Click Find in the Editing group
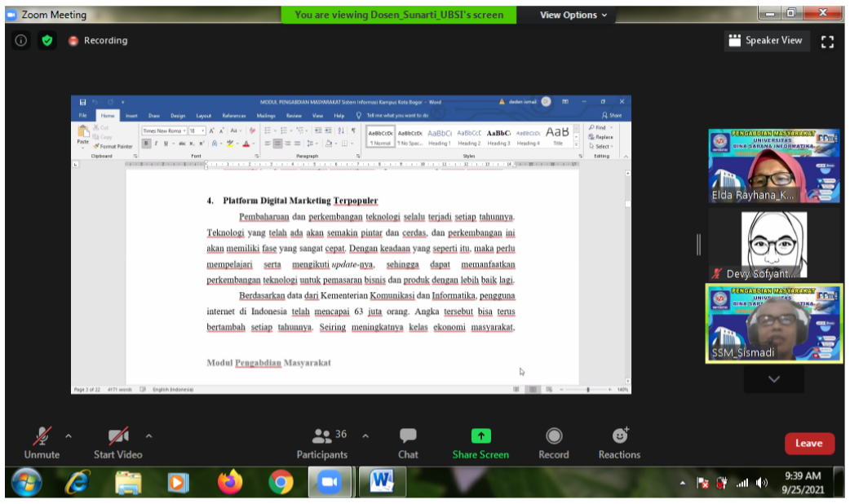The image size is (850, 504). [597, 128]
